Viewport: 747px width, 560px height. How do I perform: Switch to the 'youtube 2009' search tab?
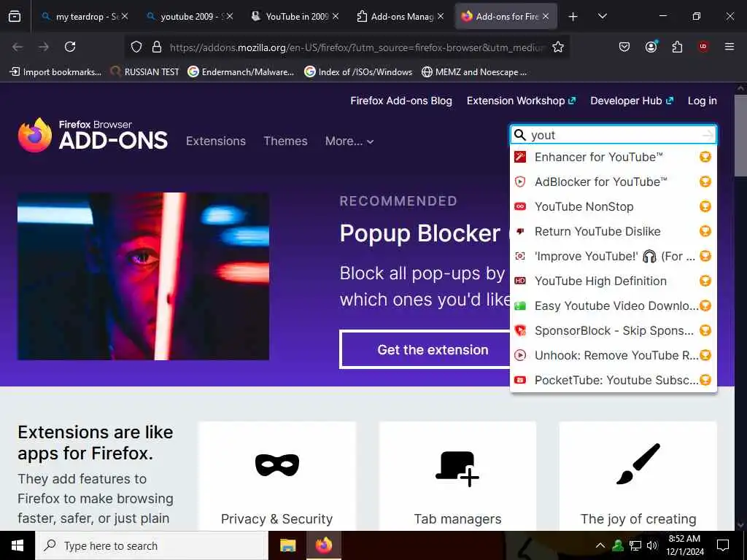(190, 16)
